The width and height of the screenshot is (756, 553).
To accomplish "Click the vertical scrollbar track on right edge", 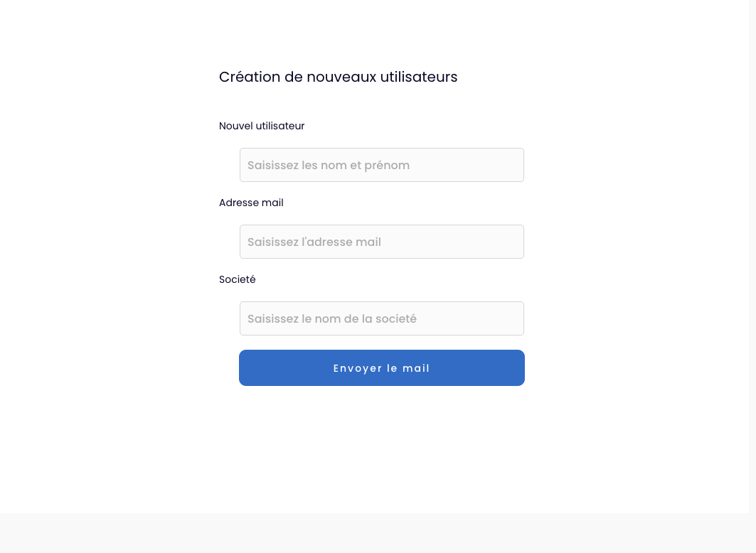I will point(752,255).
